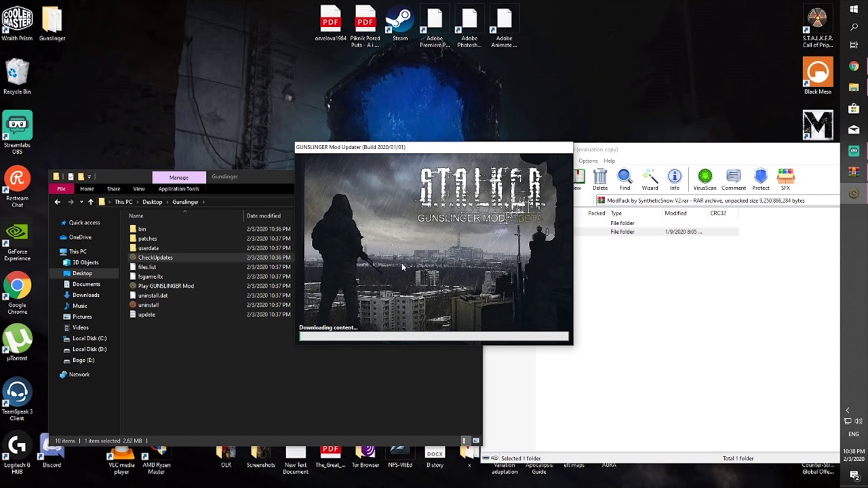
Task: Open Music in the Explorer sidebar
Action: coord(79,306)
